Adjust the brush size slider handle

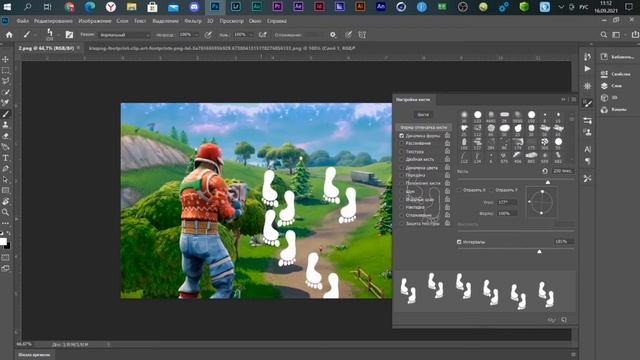point(548,182)
